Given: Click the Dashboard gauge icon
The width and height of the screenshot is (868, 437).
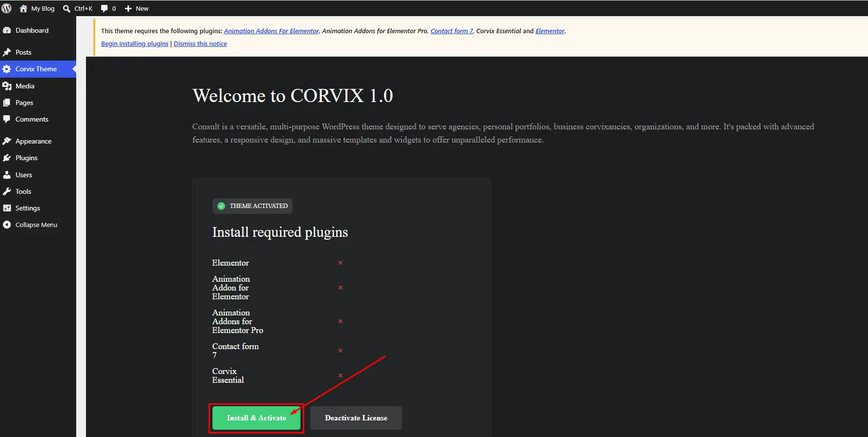Looking at the screenshot, I should click(x=7, y=30).
